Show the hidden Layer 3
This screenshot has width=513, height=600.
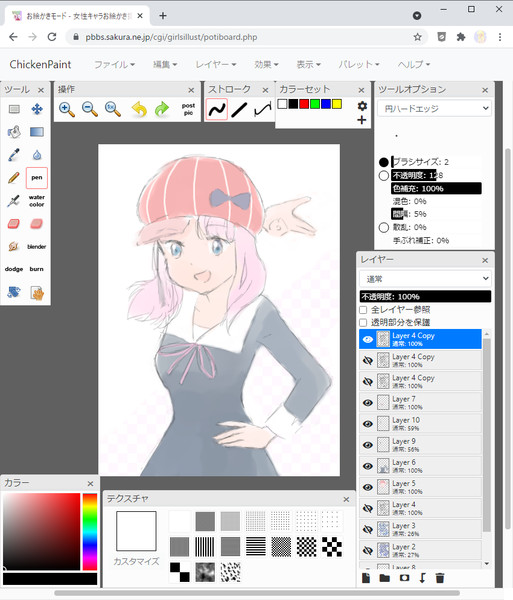click(x=368, y=530)
